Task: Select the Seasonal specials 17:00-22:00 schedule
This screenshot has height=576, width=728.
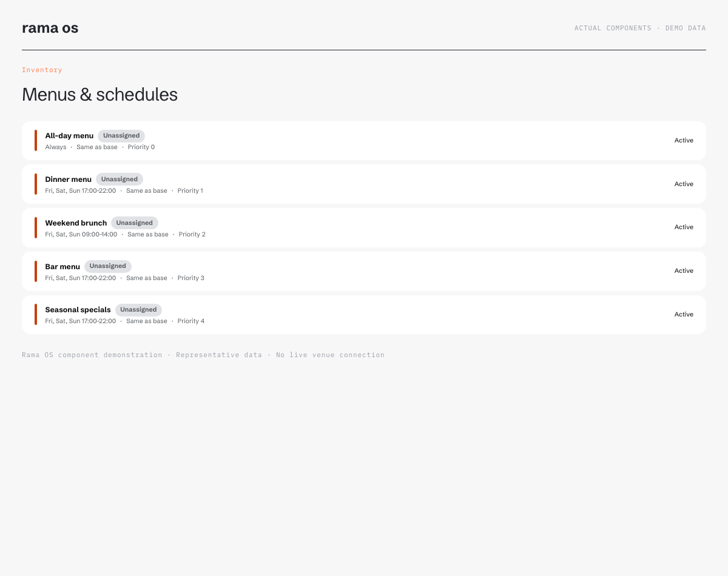Action: click(x=81, y=321)
